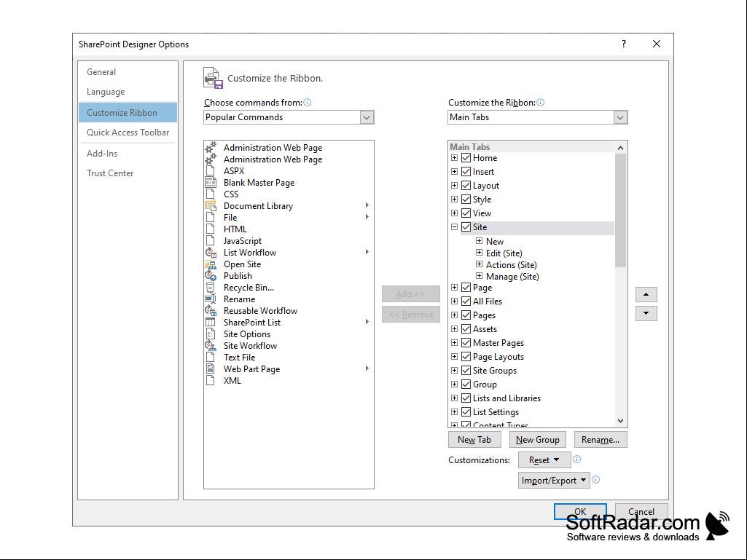Image resolution: width=747 pixels, height=560 pixels.
Task: Uncheck the Master Pages checkbox
Action: [x=466, y=342]
